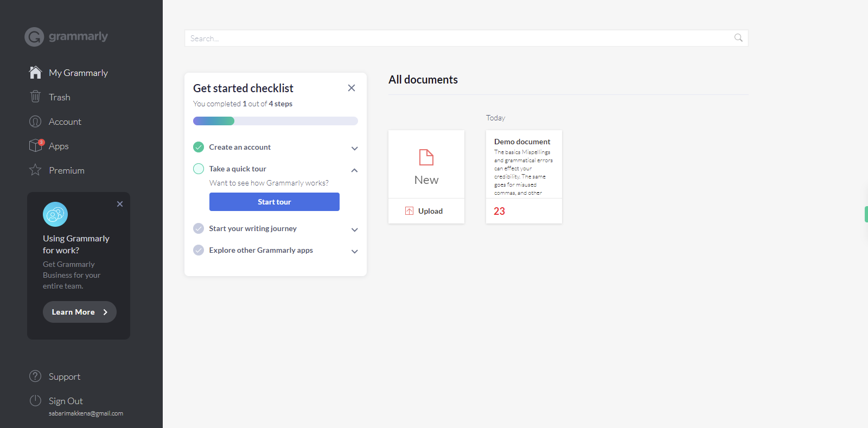
Task: Click 'You completed 1 out of 4 steps'
Action: click(242, 104)
